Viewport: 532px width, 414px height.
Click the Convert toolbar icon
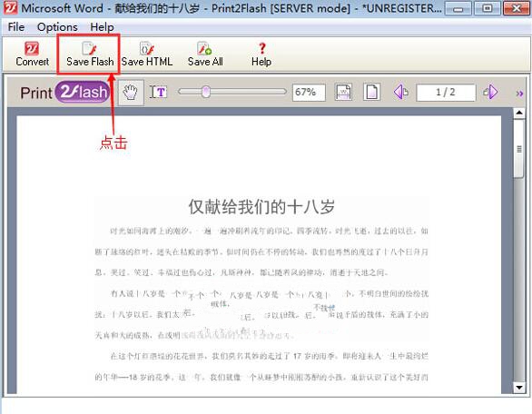[x=32, y=48]
